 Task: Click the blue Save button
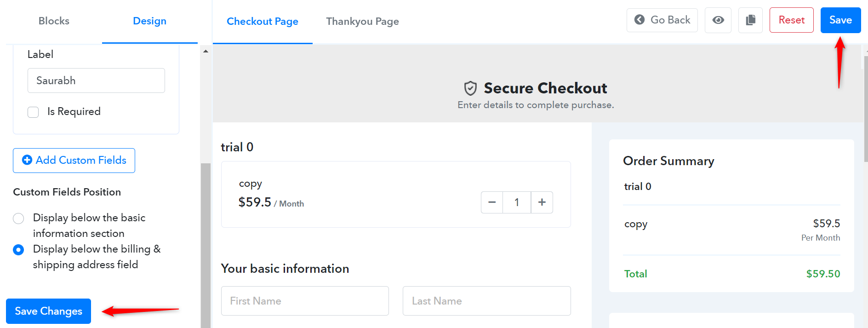[x=840, y=20]
